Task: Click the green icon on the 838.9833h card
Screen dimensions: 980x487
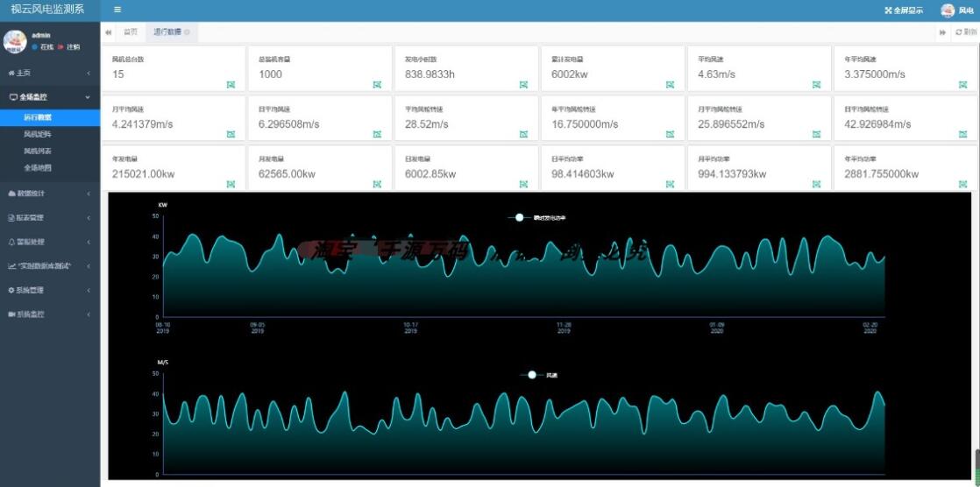Action: [523, 85]
